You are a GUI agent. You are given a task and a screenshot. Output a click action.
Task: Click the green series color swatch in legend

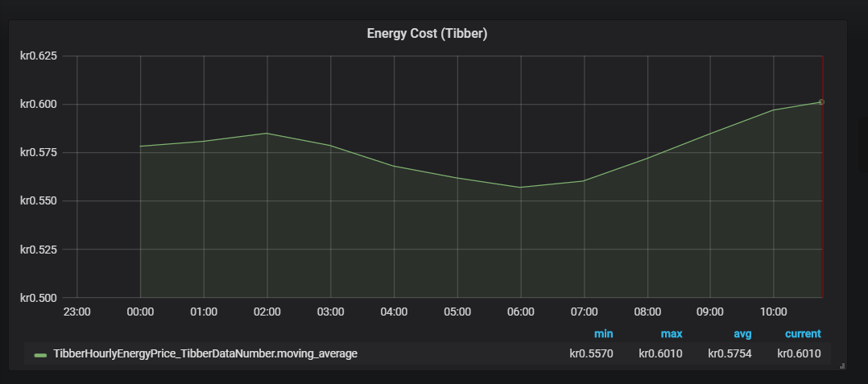[x=40, y=354]
